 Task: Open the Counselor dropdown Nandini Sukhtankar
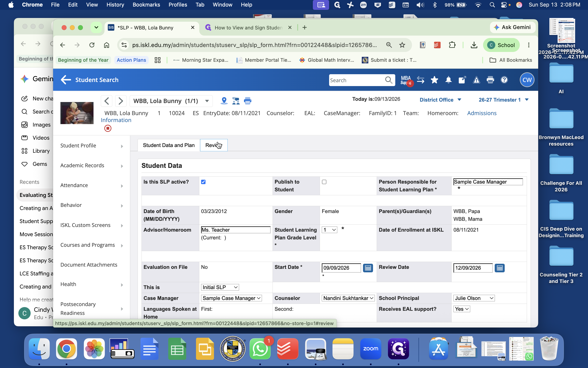click(348, 298)
